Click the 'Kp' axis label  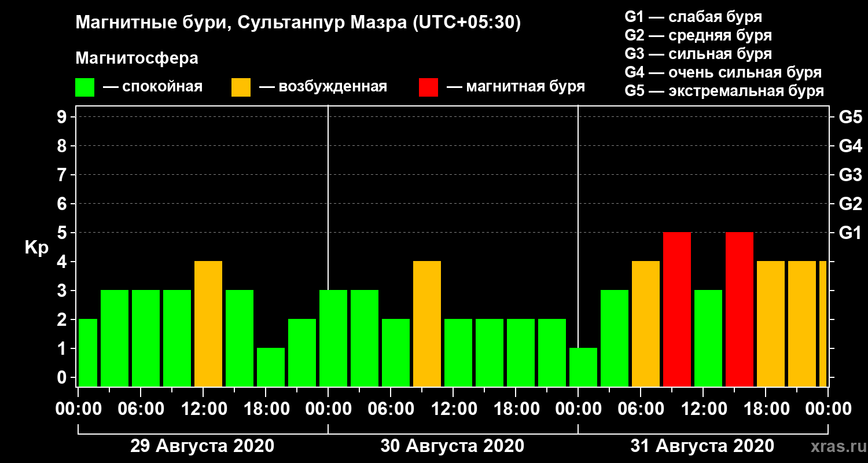click(x=36, y=248)
